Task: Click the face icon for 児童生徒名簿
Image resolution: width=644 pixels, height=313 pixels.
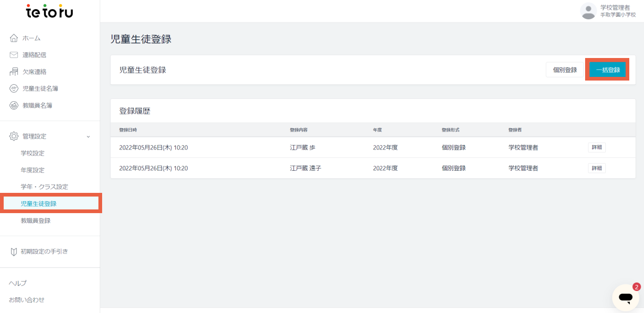Action: click(x=14, y=88)
